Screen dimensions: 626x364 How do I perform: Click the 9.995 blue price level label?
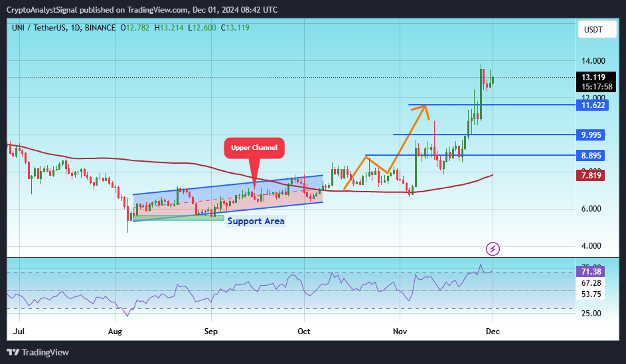pyautogui.click(x=590, y=135)
